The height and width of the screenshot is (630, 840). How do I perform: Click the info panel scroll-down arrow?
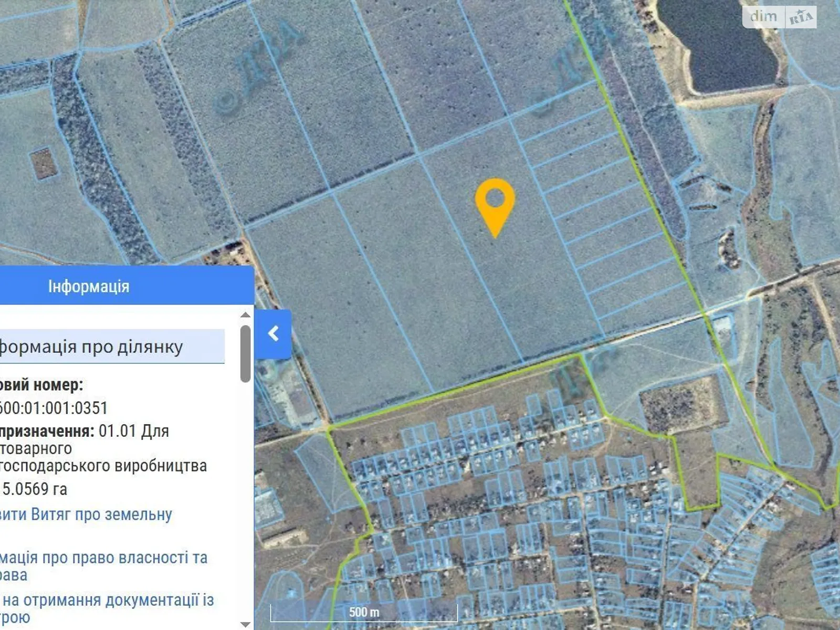(245, 624)
